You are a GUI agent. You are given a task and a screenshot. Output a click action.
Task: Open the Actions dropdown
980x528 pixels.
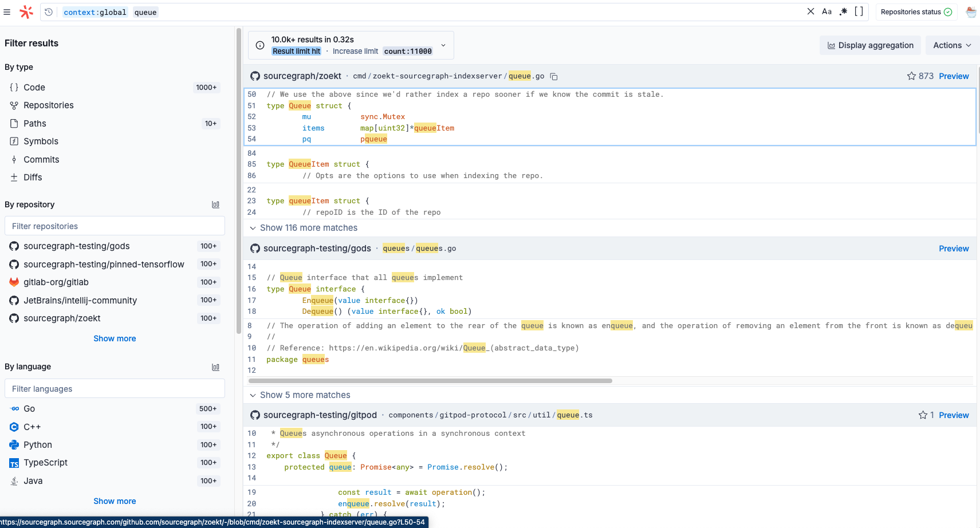click(952, 45)
